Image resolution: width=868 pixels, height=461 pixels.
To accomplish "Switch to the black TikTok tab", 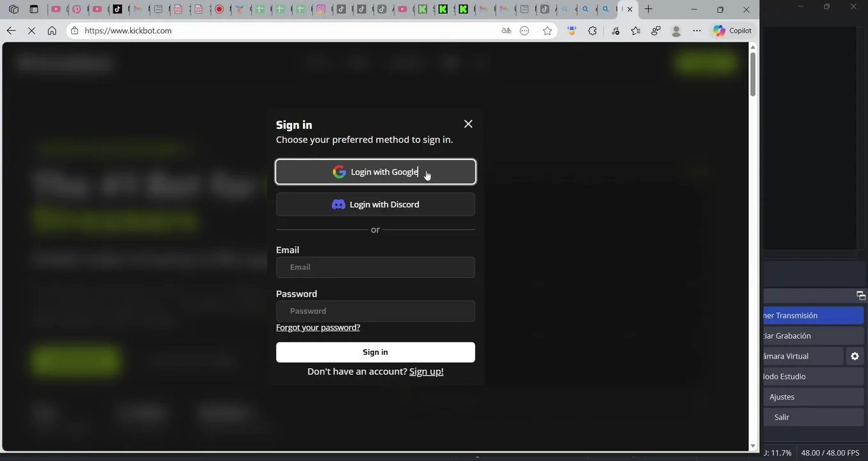I will 118,10.
